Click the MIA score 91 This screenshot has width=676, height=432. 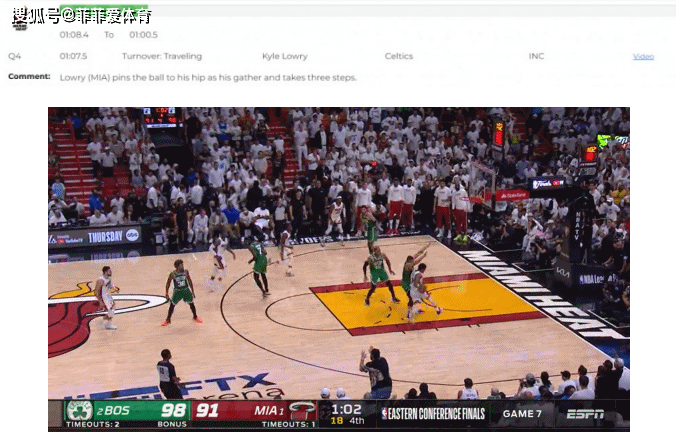(x=207, y=410)
